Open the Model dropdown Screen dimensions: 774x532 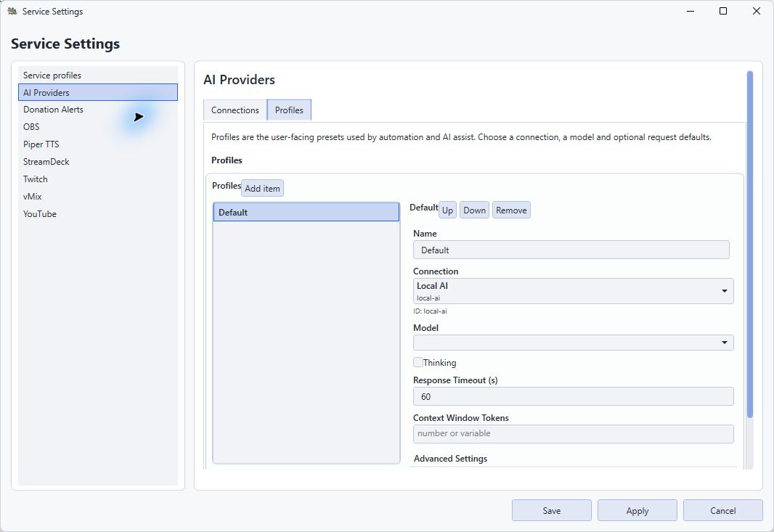(573, 343)
